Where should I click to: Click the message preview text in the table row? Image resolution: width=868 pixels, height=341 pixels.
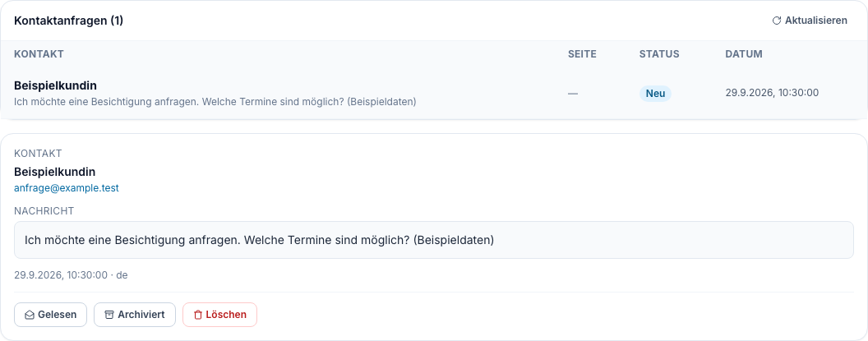(x=215, y=102)
